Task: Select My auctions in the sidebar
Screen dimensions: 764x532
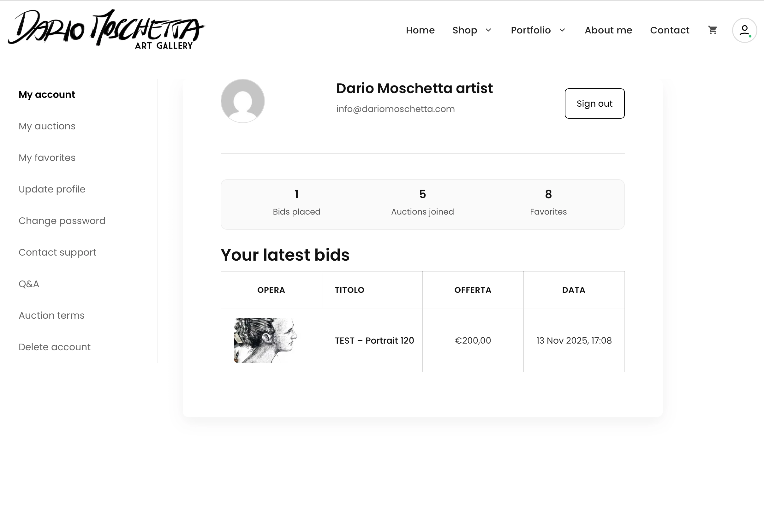Action: click(x=47, y=126)
